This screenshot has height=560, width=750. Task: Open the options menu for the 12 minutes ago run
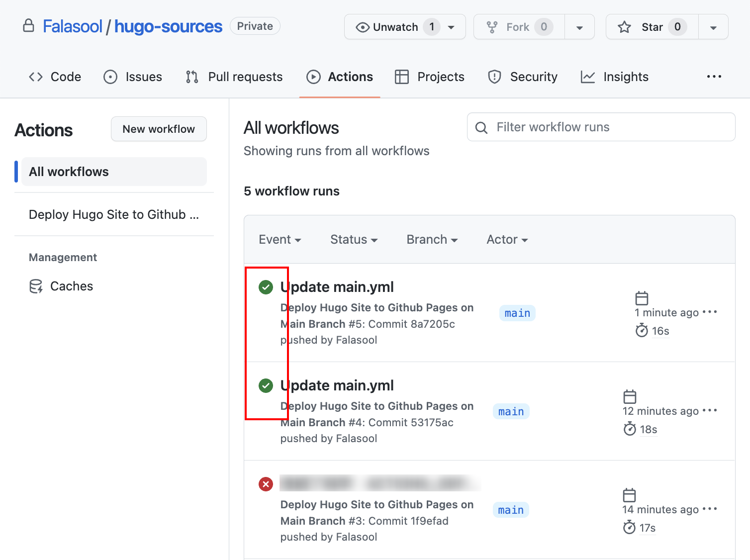pyautogui.click(x=710, y=410)
